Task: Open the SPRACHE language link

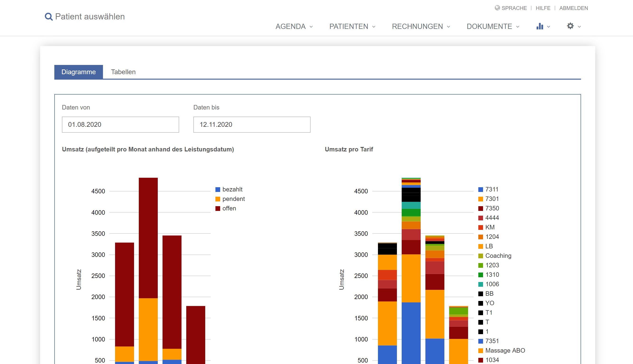Action: 514,8
